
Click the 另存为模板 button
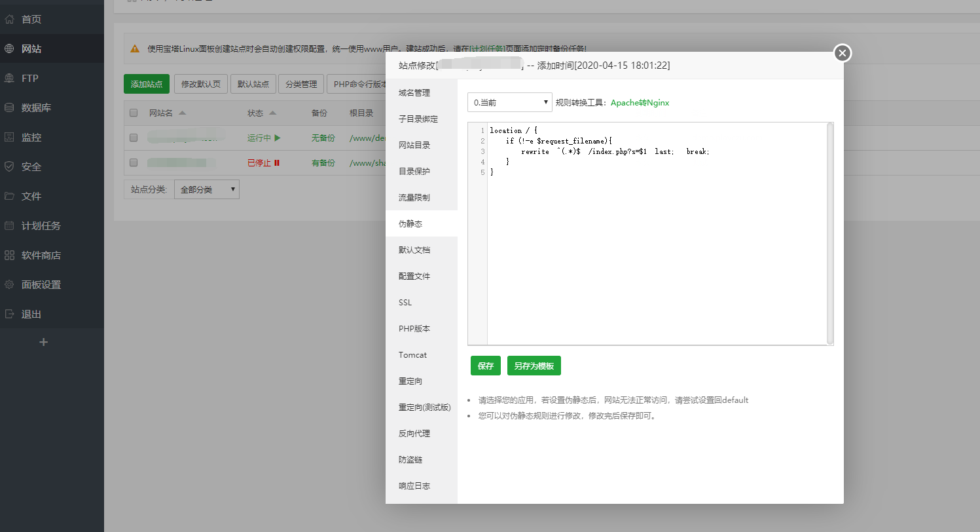[534, 366]
